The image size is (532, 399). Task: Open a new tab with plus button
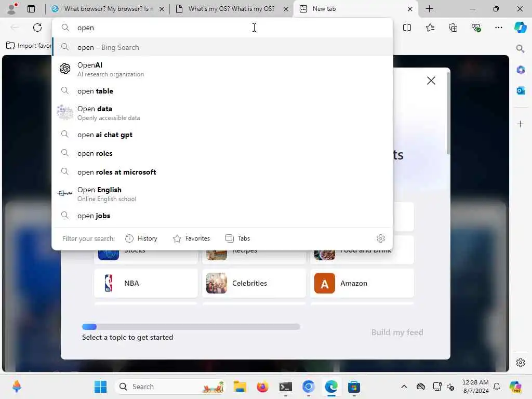(429, 9)
